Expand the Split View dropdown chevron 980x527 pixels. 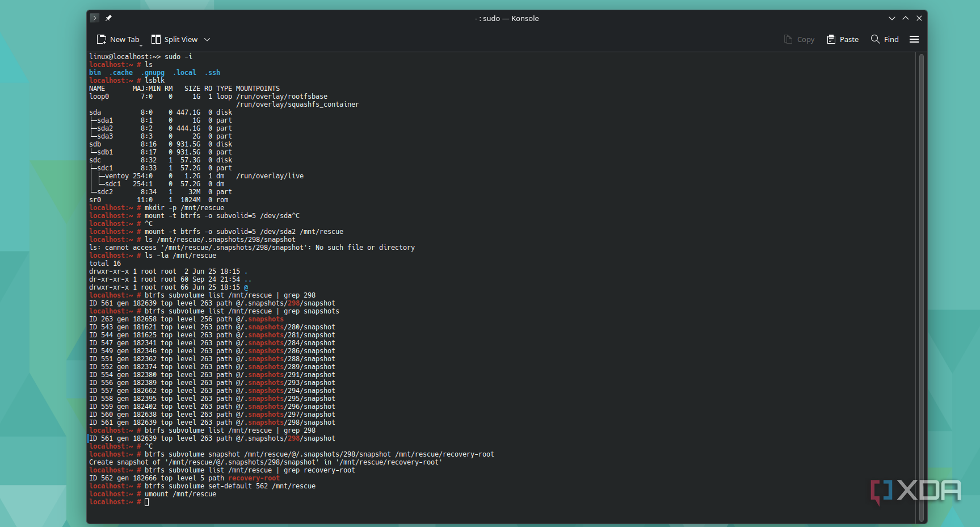(x=207, y=39)
